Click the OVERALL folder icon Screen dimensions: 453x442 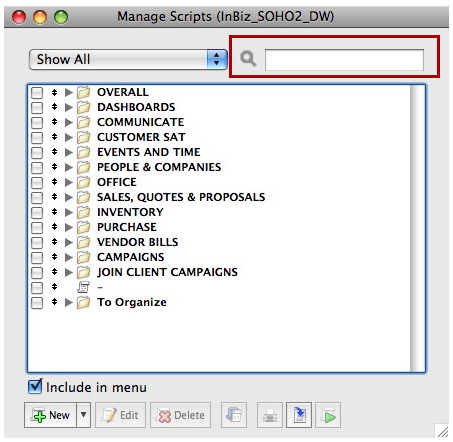point(83,92)
